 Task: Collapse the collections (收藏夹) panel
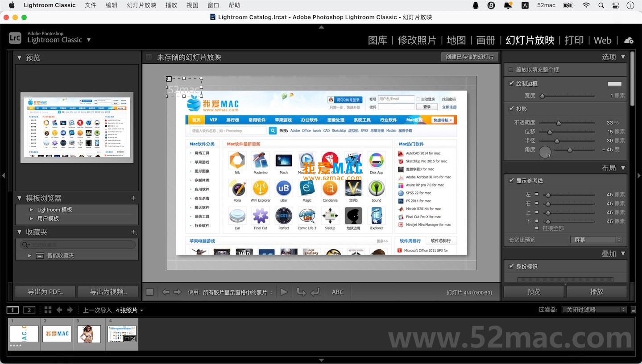(x=19, y=232)
